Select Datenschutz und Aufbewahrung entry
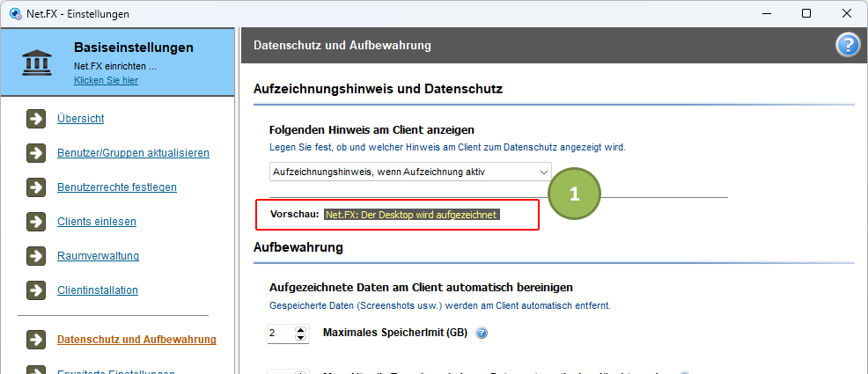Screen dimensions: 868x374 click(136, 339)
